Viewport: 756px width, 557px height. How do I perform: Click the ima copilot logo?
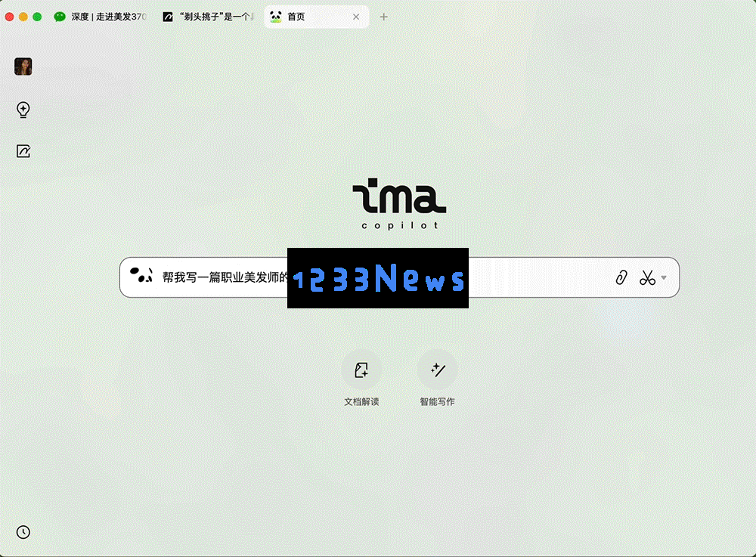point(399,204)
